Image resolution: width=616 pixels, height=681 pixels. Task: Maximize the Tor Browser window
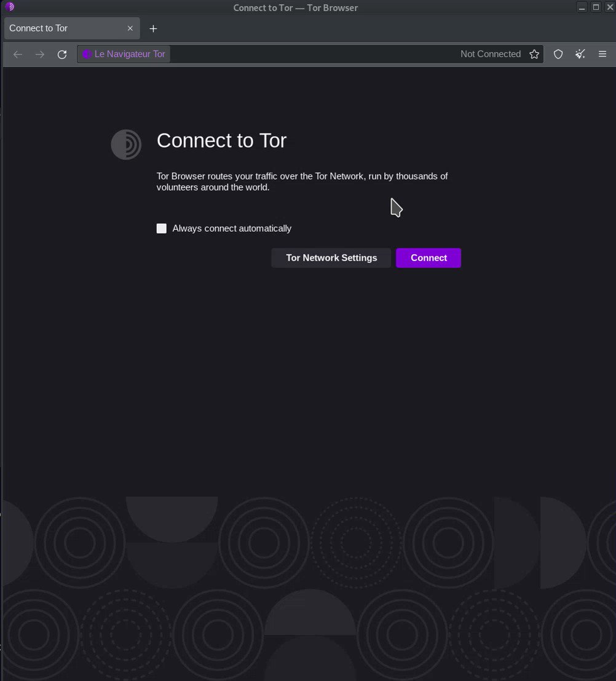(596, 7)
